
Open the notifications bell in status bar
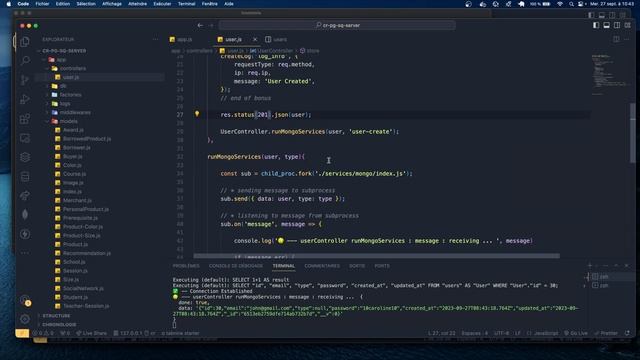pos(627,333)
